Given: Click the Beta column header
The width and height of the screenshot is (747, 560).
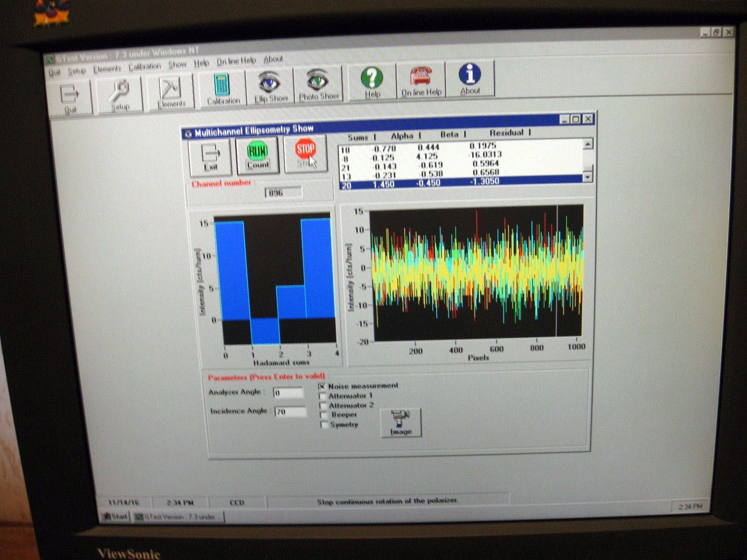Looking at the screenshot, I should pos(449,135).
